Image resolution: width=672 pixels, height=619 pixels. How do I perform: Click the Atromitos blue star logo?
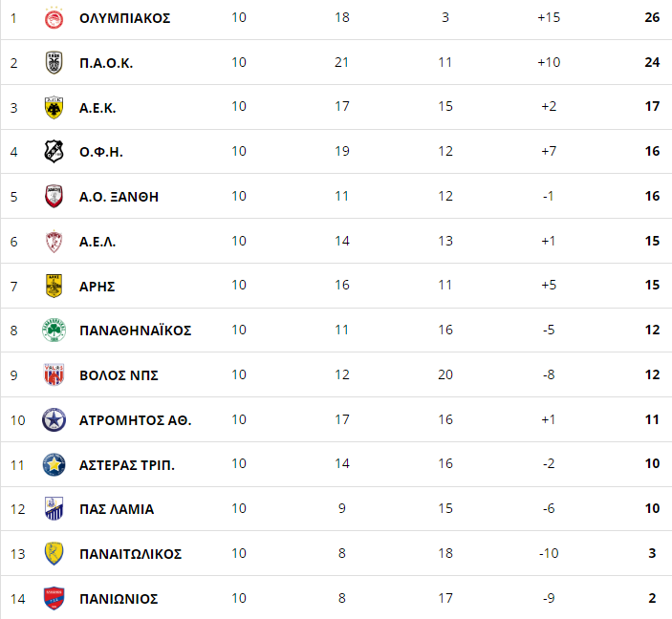tap(54, 419)
